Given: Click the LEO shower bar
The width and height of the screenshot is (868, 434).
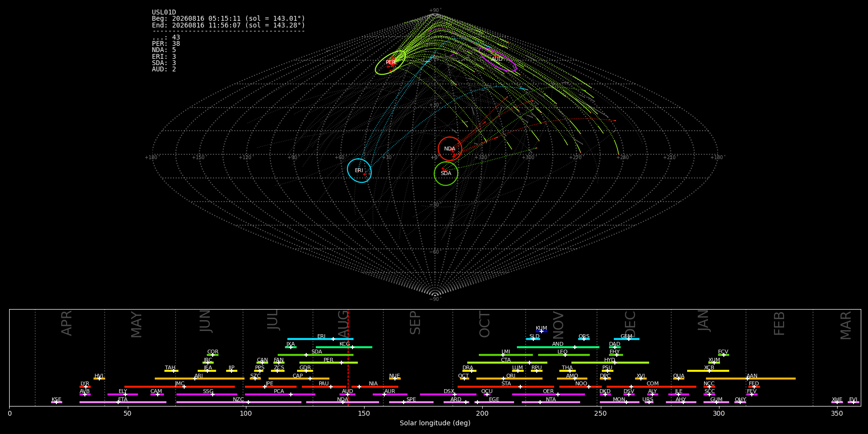Looking at the screenshot, I should tap(564, 355).
